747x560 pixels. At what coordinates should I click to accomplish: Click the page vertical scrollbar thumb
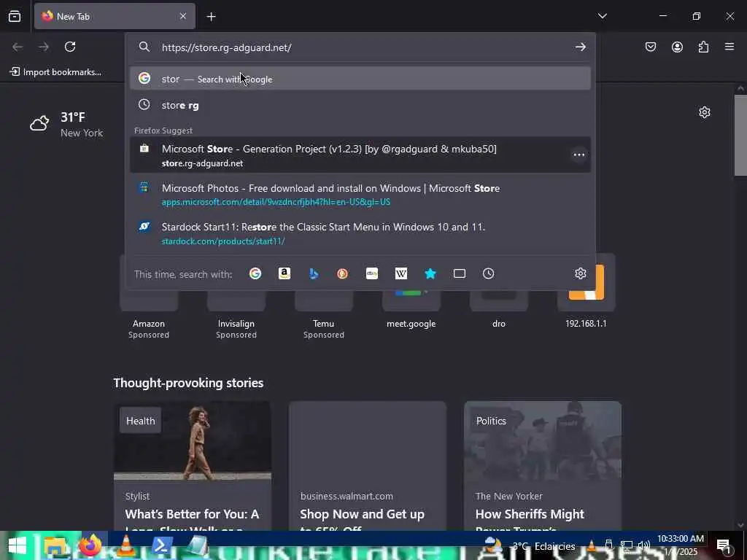click(x=740, y=136)
